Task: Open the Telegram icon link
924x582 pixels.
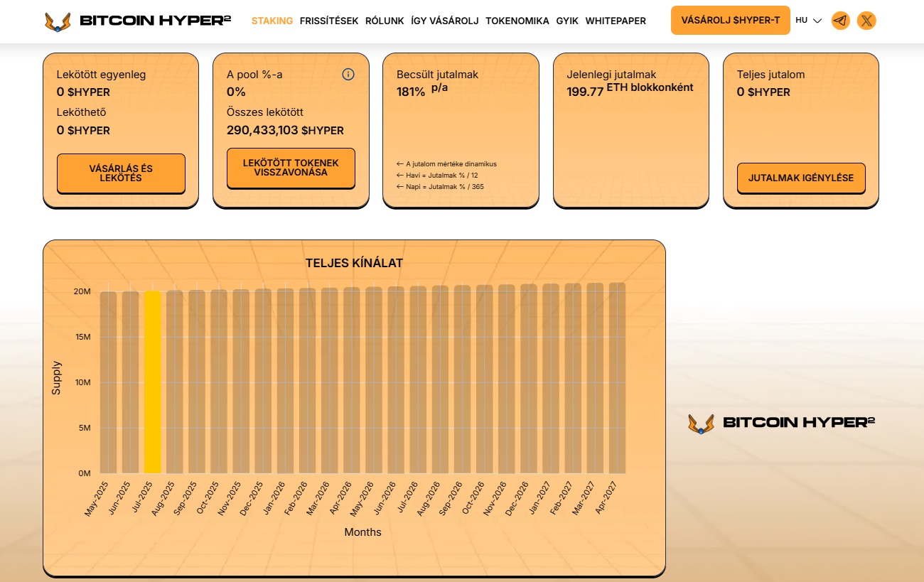Action: coord(840,21)
